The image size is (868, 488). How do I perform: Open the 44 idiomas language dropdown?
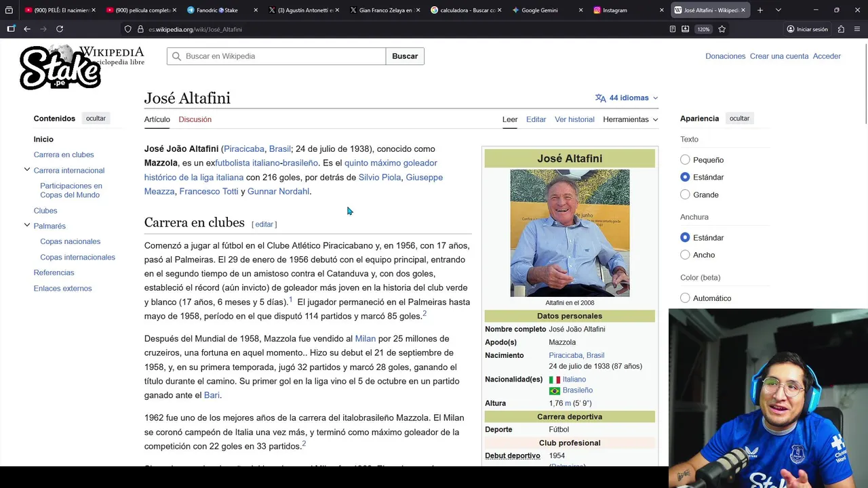pyautogui.click(x=627, y=98)
